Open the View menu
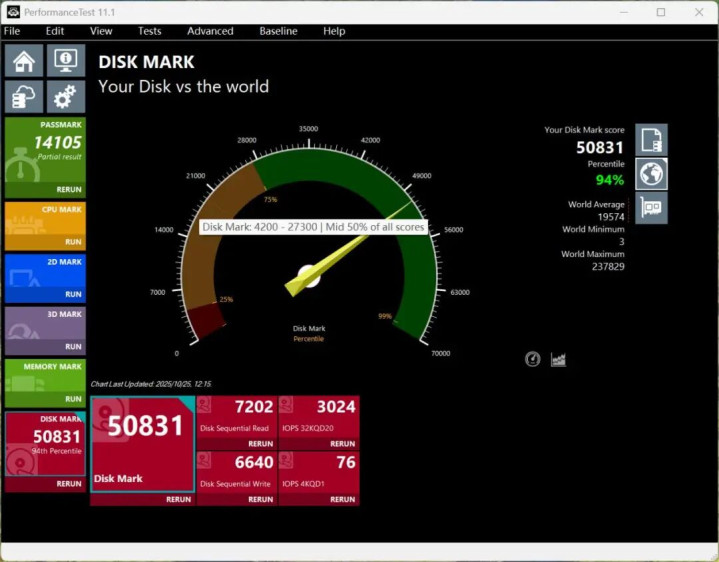 [x=101, y=31]
